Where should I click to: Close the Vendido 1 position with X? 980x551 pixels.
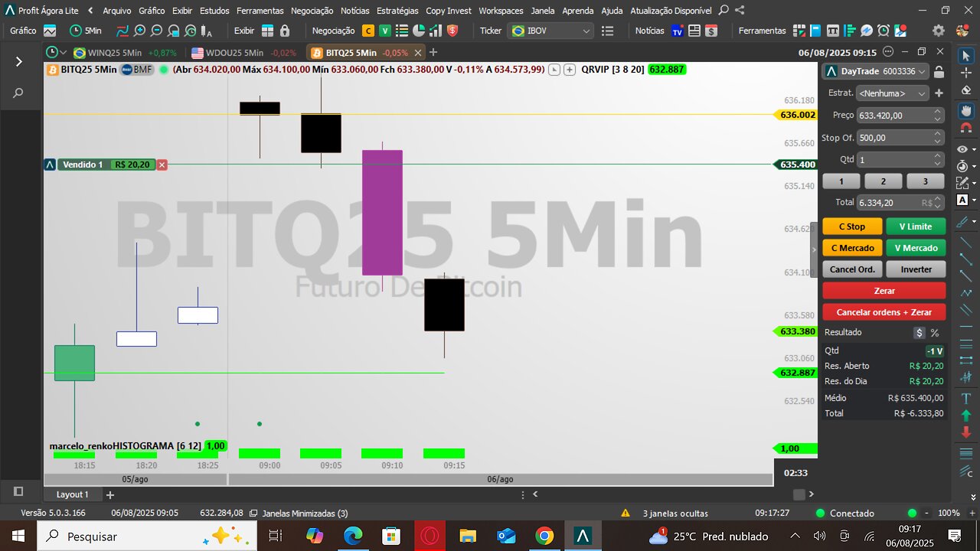tap(162, 165)
